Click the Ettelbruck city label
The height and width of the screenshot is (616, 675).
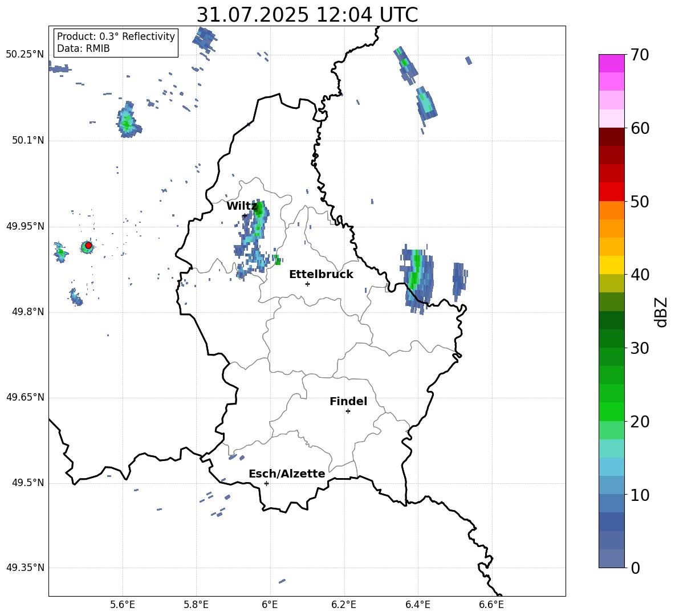pyautogui.click(x=321, y=275)
